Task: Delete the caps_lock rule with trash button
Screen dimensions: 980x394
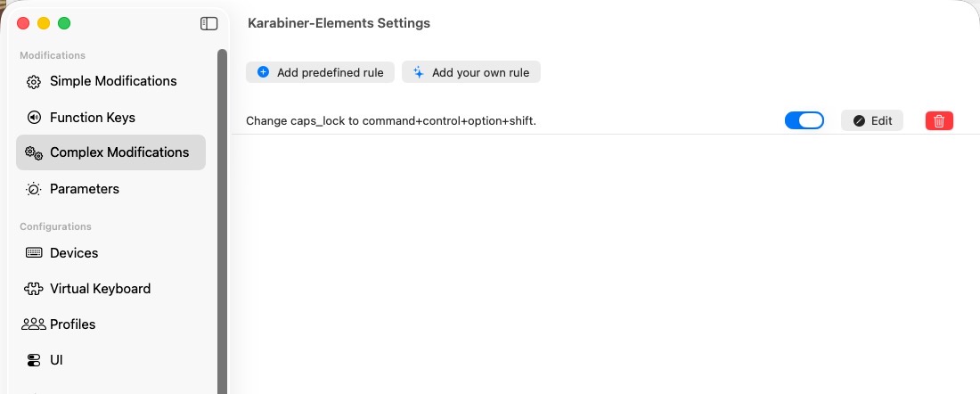Action: click(x=939, y=120)
